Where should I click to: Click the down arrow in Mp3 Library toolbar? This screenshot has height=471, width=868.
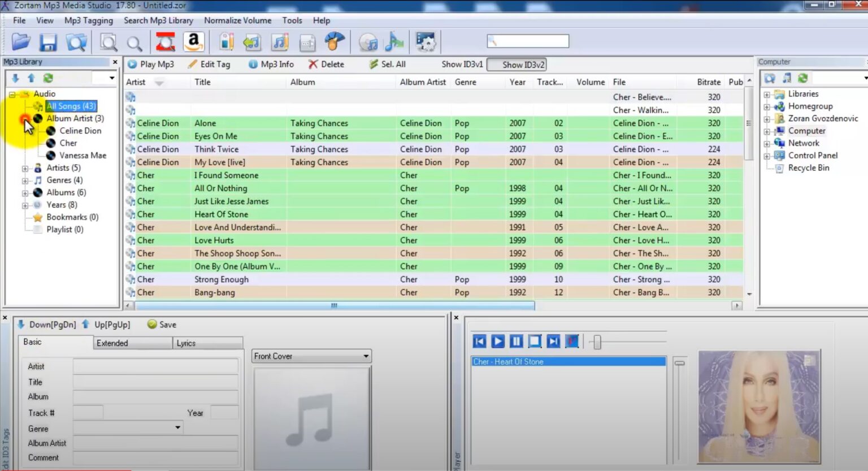click(x=15, y=78)
